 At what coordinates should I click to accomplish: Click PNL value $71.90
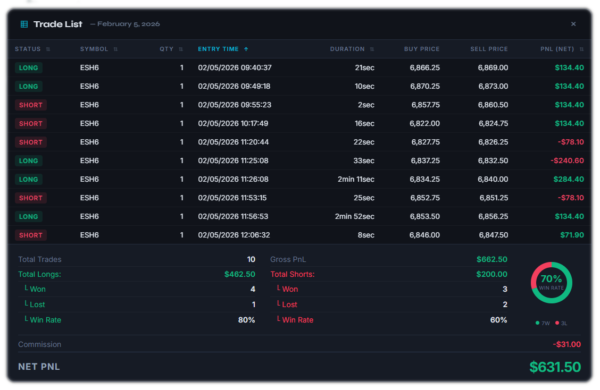[572, 235]
